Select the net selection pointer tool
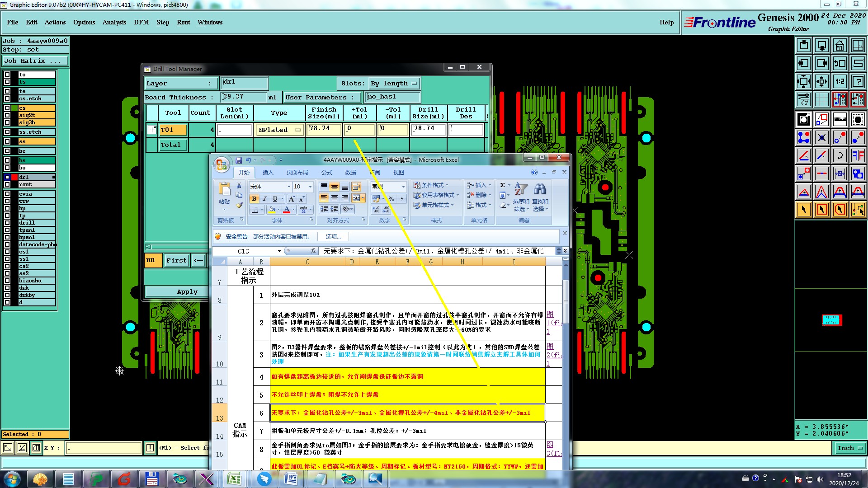 click(x=858, y=210)
